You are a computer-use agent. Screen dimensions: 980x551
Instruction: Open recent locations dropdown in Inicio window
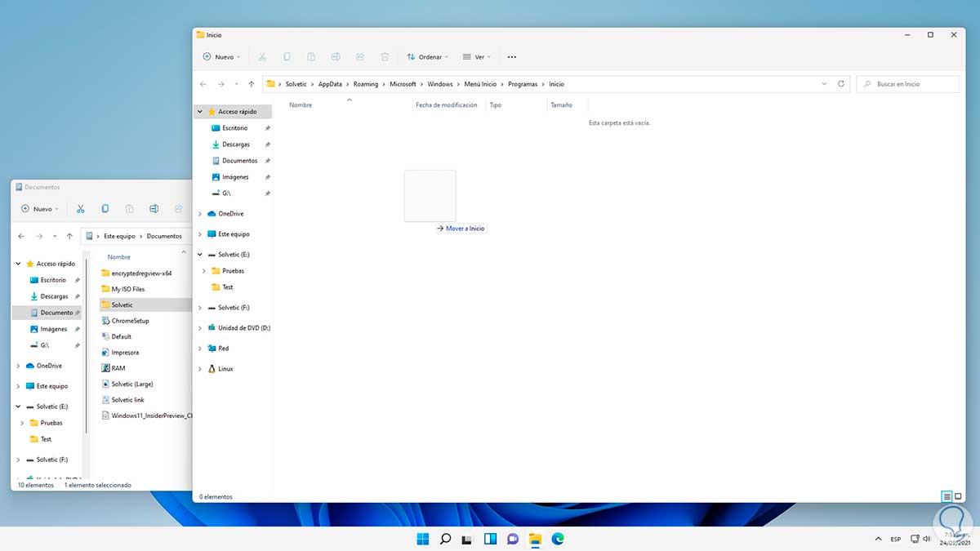[236, 84]
